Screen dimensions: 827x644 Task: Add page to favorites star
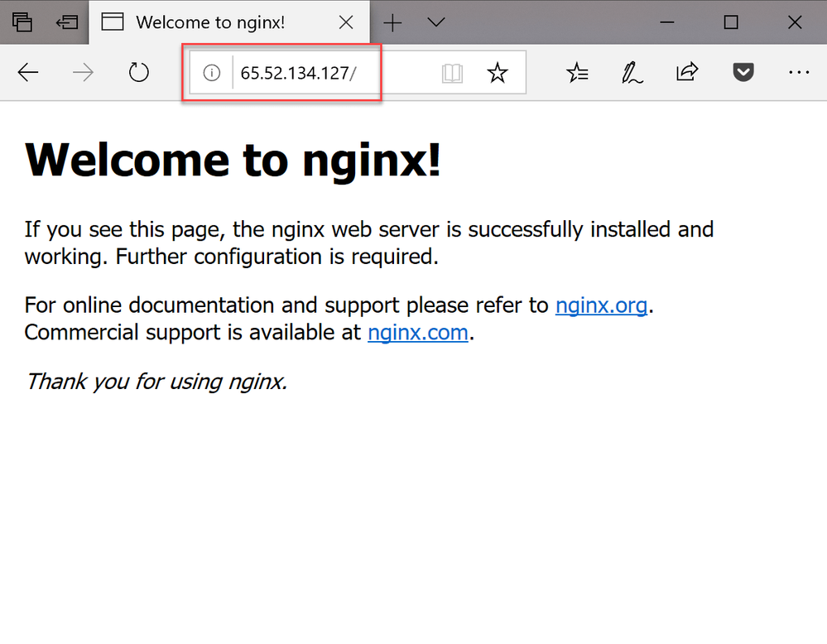pos(497,73)
